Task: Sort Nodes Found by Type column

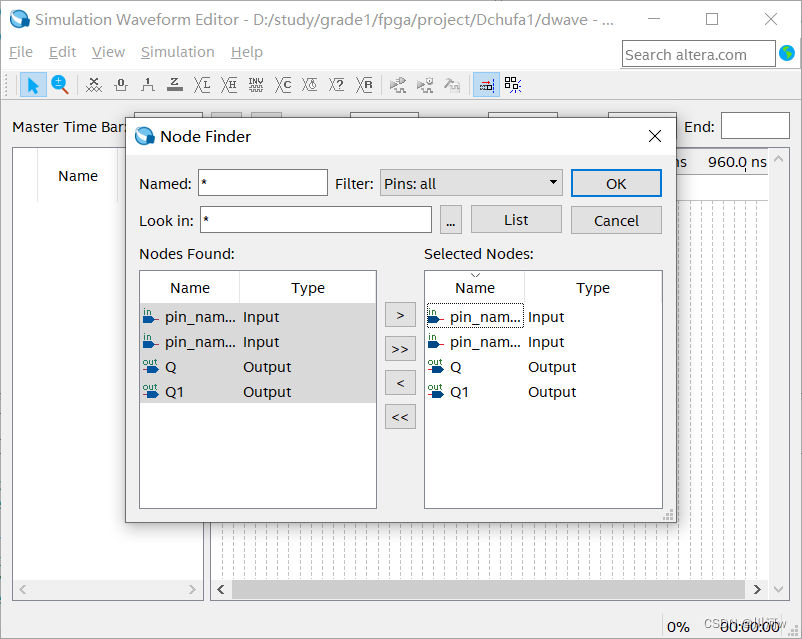Action: click(308, 288)
